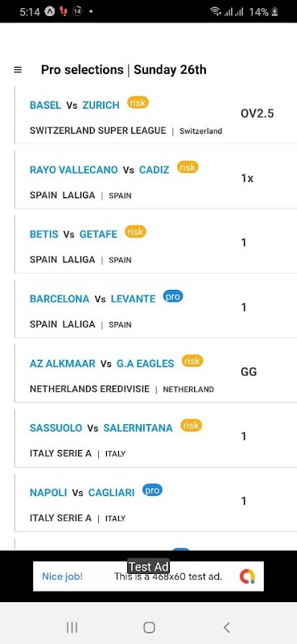
Task: Tap the risk badge on AZ Alkmaar match
Action: click(192, 361)
